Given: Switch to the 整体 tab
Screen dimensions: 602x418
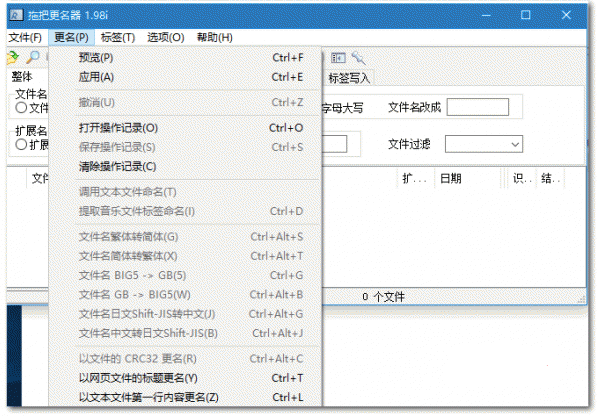Looking at the screenshot, I should (x=22, y=76).
